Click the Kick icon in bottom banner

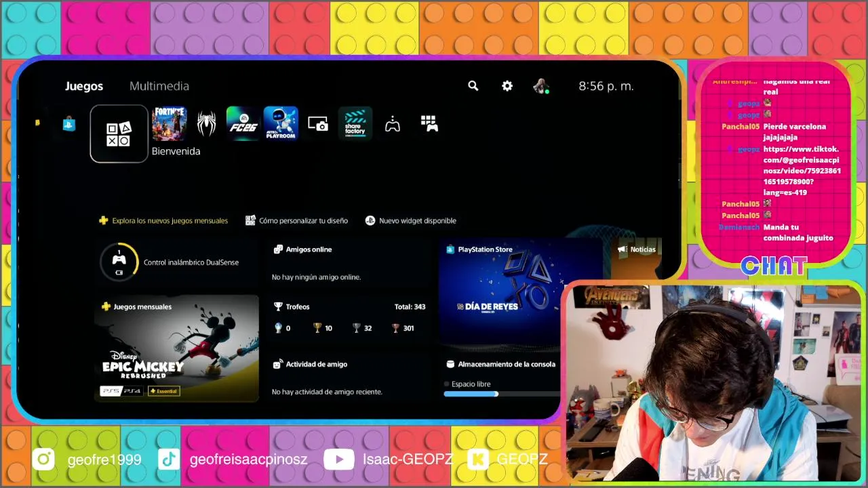click(479, 460)
